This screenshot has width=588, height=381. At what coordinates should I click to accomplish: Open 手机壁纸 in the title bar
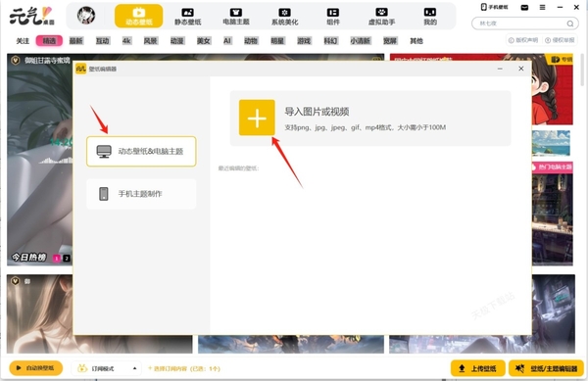coord(494,7)
